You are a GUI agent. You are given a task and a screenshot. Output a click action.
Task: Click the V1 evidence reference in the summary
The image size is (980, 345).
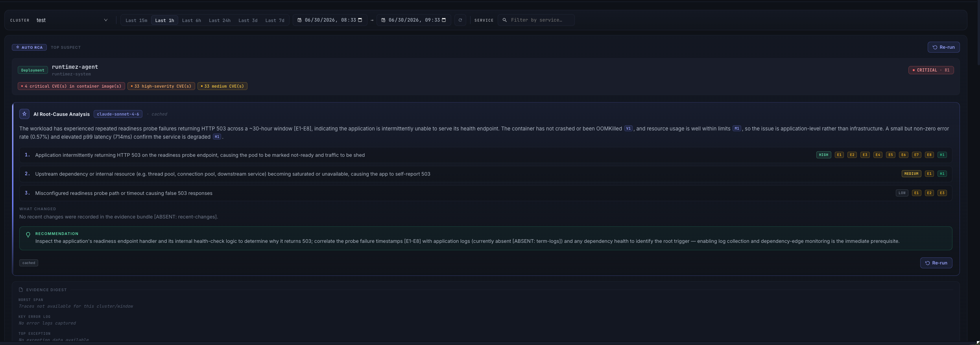tap(628, 128)
